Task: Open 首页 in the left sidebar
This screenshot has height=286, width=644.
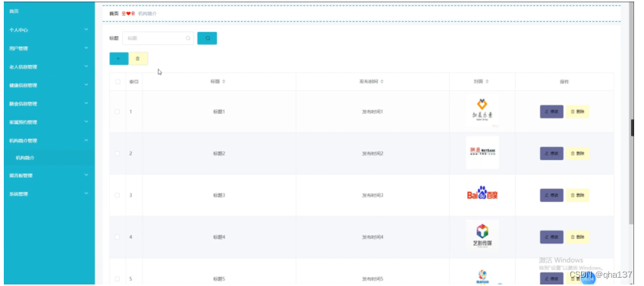Action: point(14,11)
